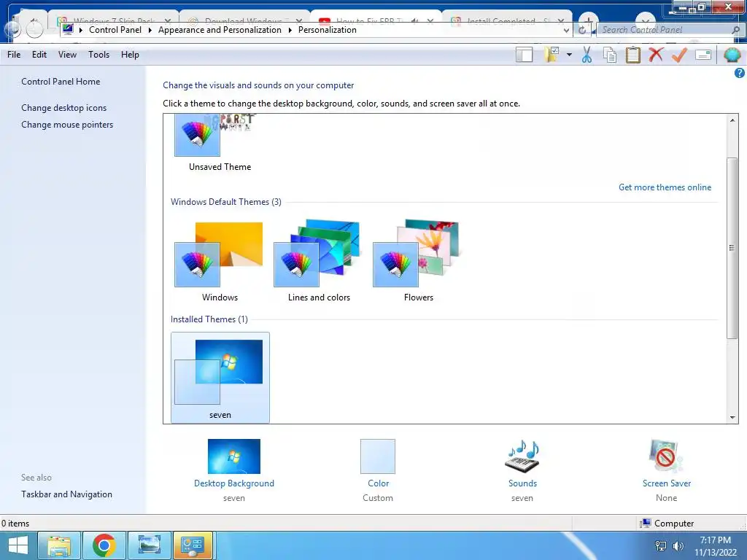Open Change mouse pointers link

(x=67, y=124)
